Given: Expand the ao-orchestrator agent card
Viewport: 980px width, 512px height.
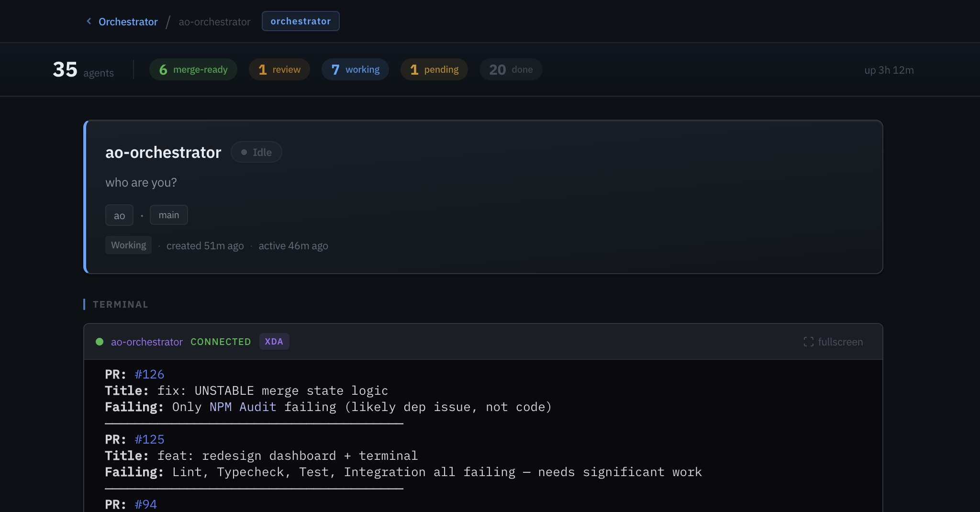Looking at the screenshot, I should 483,197.
